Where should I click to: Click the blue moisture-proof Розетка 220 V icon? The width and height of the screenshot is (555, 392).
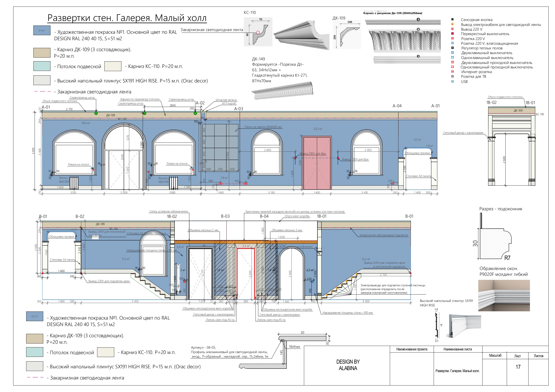(452, 43)
